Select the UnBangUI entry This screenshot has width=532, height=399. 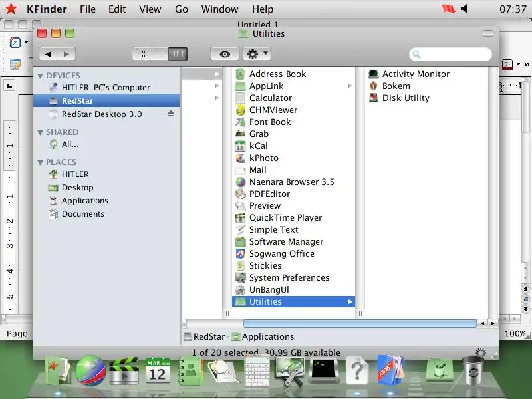[x=293, y=289]
